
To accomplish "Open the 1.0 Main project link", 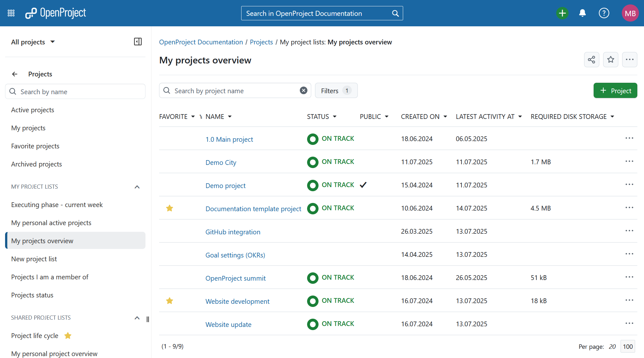I will pos(229,140).
